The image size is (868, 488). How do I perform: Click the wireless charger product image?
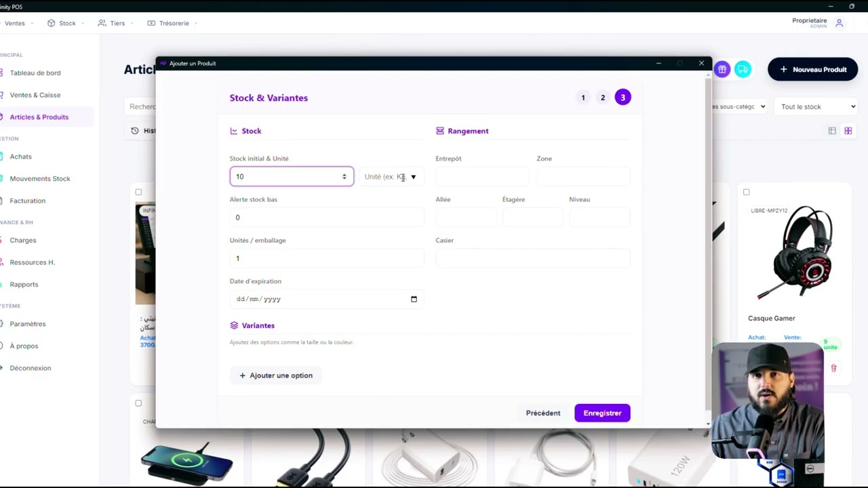[x=187, y=461]
